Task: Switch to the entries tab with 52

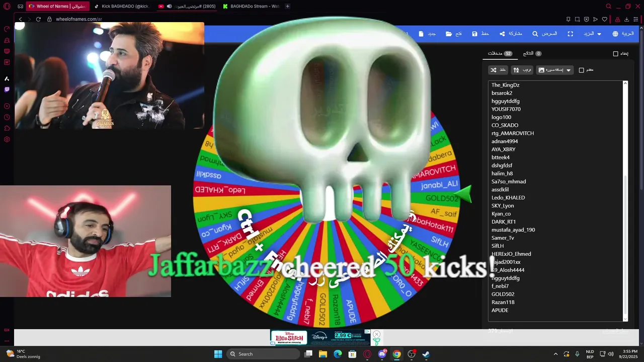Action: (x=500, y=53)
